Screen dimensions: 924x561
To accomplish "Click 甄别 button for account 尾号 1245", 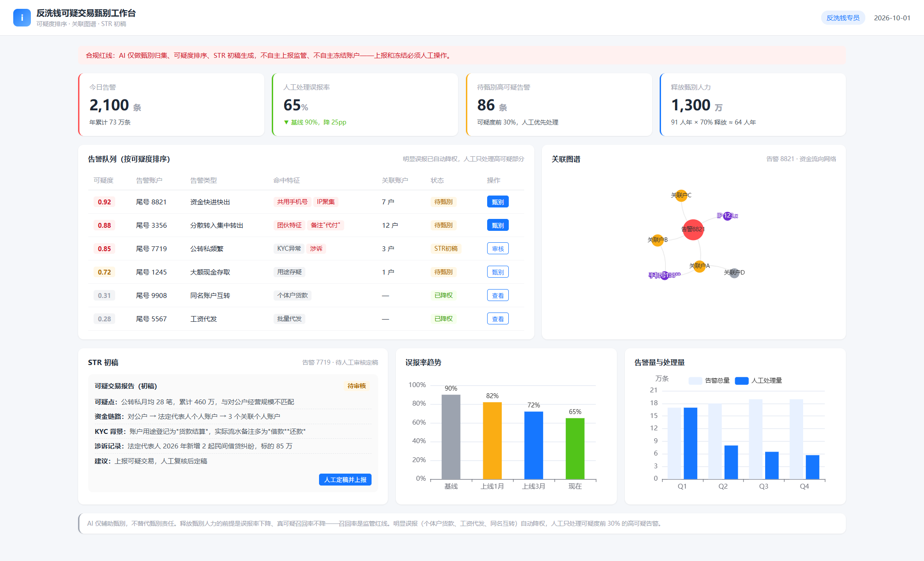I will 498,272.
